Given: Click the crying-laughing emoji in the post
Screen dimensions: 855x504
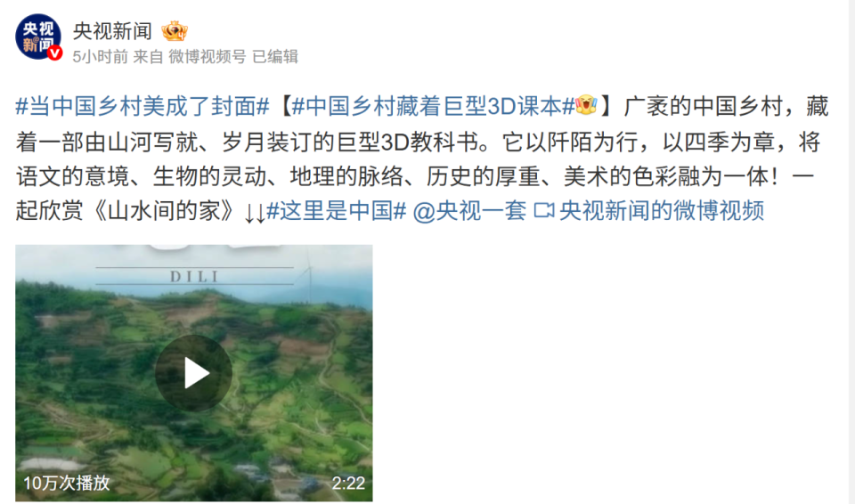Looking at the screenshot, I should click(x=586, y=105).
